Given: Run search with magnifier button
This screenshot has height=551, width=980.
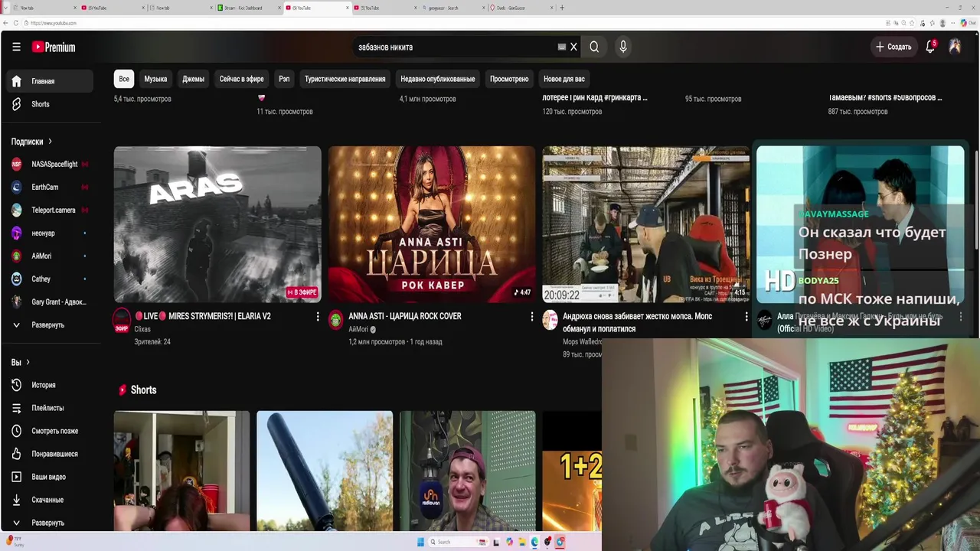Looking at the screenshot, I should (594, 47).
